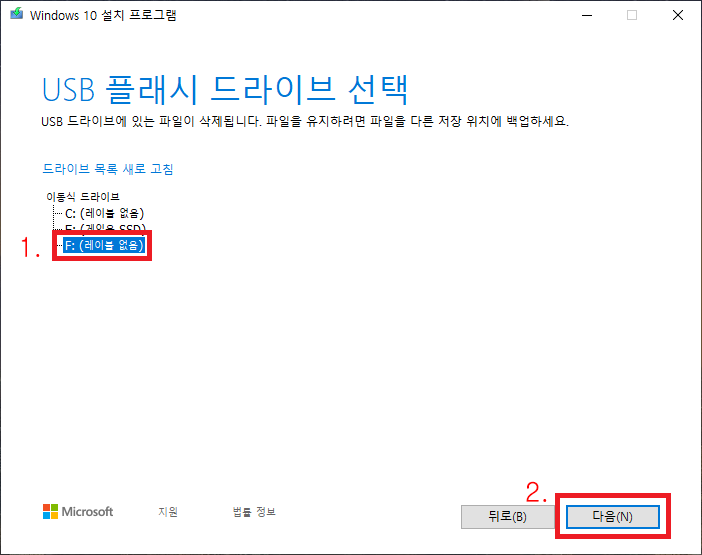Click the Windows 10 setup title bar icon
The image size is (702, 555).
17,14
